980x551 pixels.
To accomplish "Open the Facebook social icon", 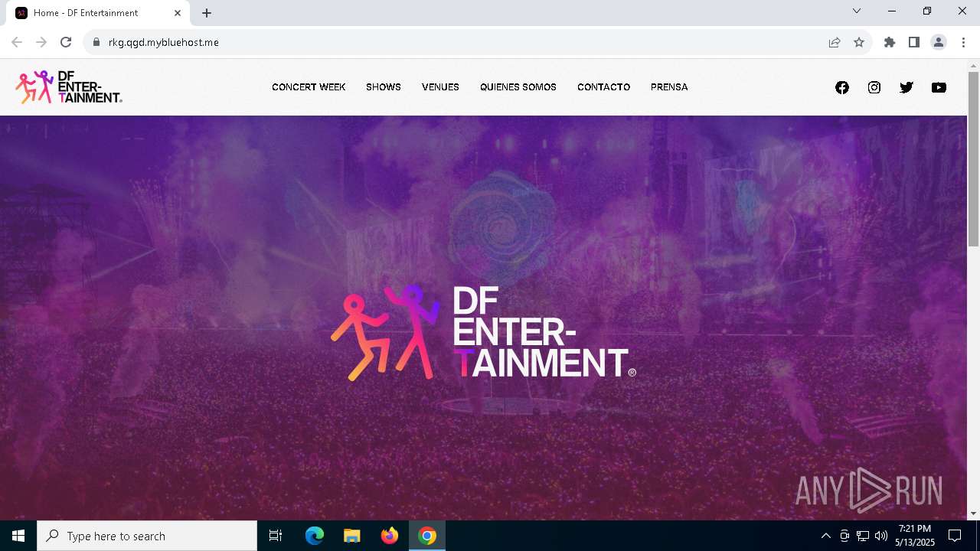I will pyautogui.click(x=842, y=87).
